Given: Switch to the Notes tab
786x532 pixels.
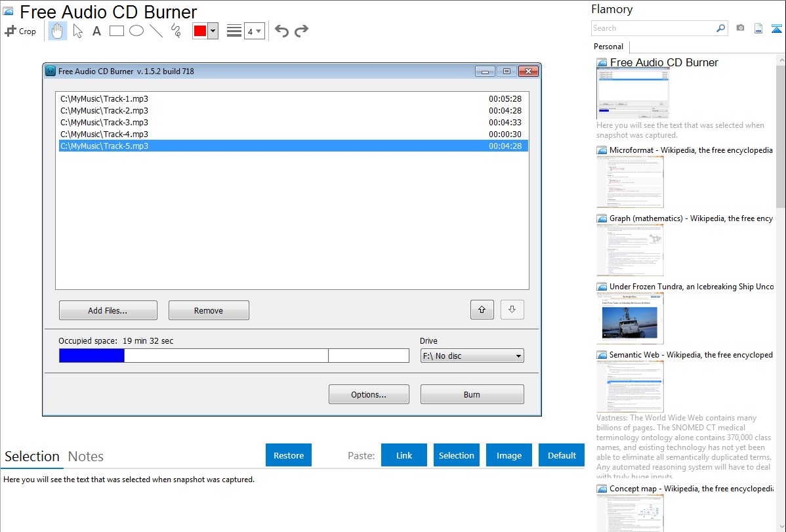Looking at the screenshot, I should (86, 457).
